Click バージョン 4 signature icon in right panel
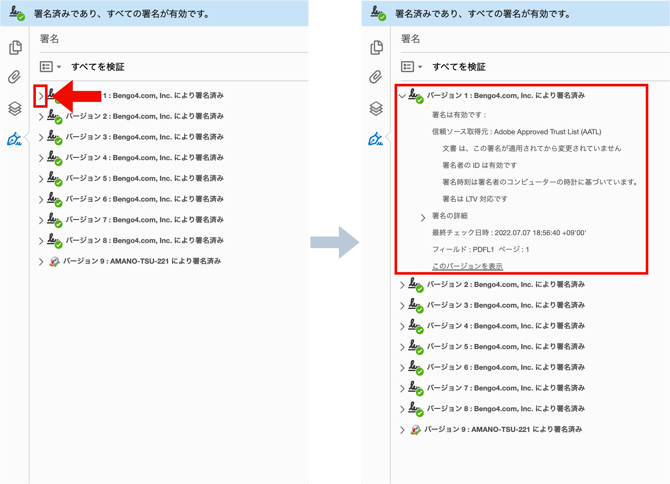Image resolution: width=670 pixels, height=484 pixels. tap(416, 326)
